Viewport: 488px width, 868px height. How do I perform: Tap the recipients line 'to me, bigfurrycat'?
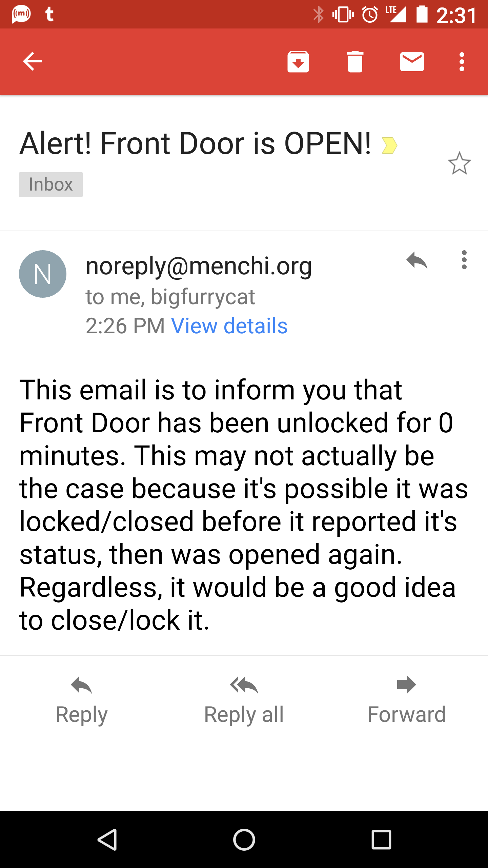pyautogui.click(x=170, y=297)
